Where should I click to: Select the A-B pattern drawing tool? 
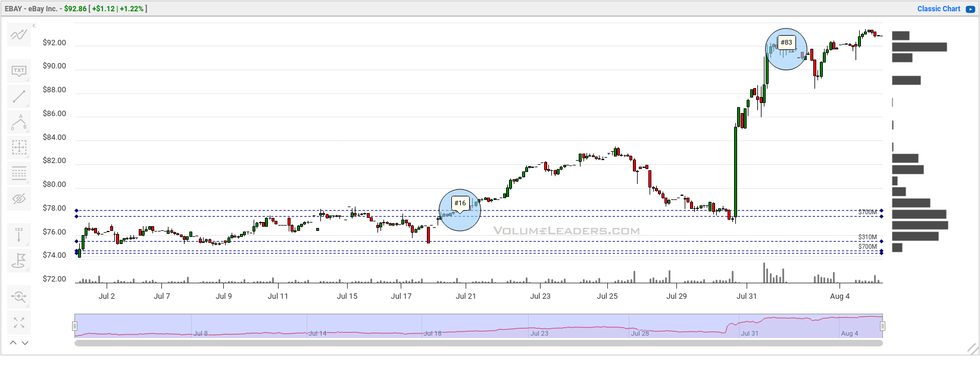point(19,122)
